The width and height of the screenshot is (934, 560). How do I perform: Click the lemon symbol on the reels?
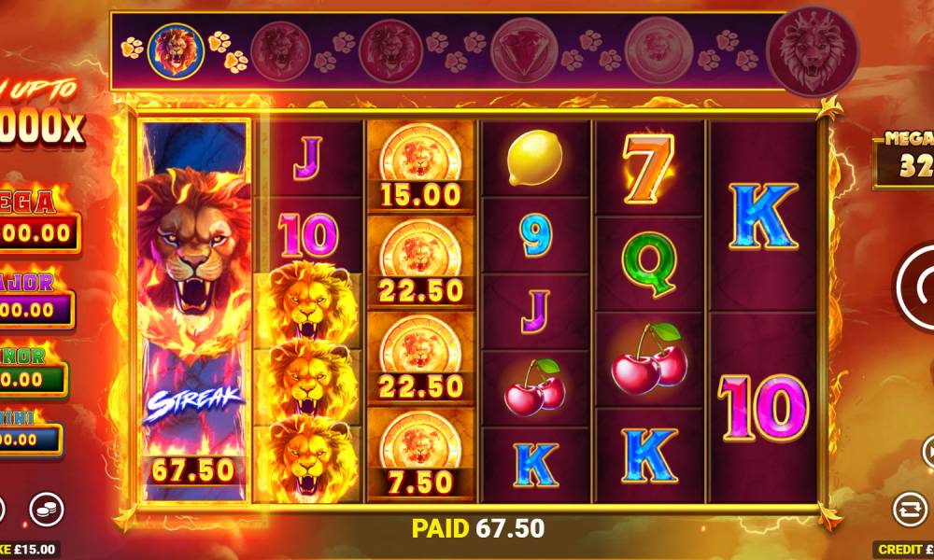coord(534,158)
